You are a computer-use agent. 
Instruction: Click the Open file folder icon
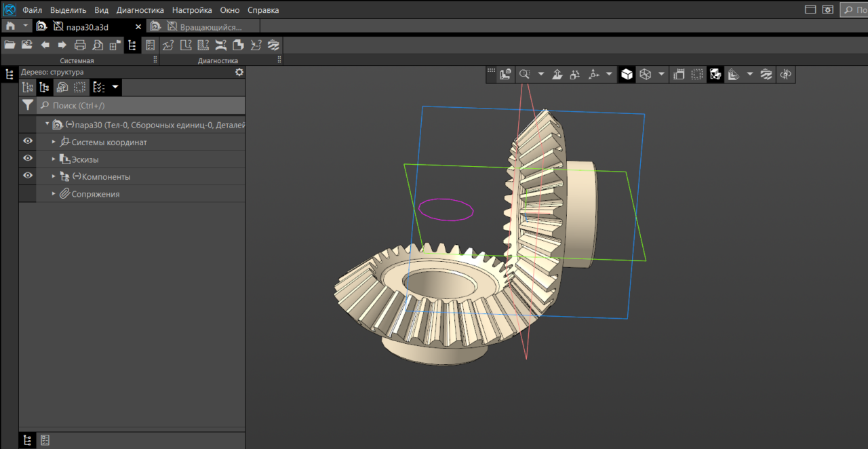click(9, 45)
